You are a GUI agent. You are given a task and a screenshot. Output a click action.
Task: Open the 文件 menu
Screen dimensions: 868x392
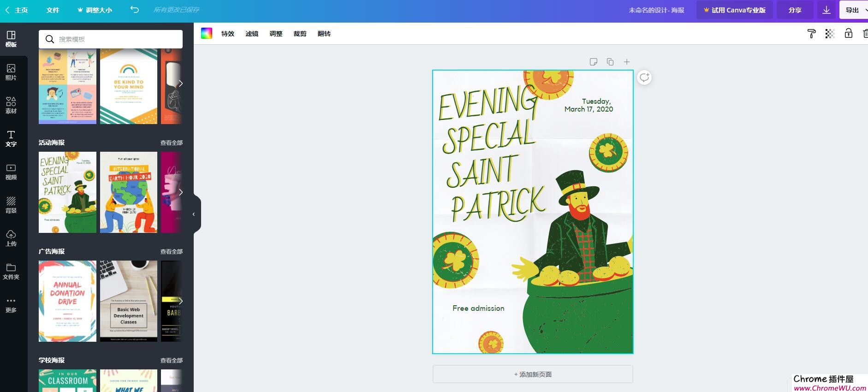coord(53,10)
